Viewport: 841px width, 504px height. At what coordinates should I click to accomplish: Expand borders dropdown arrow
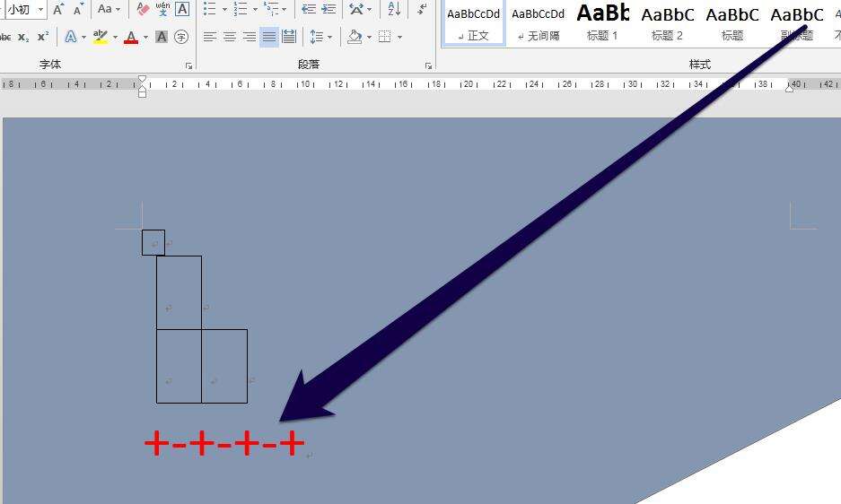click(399, 38)
